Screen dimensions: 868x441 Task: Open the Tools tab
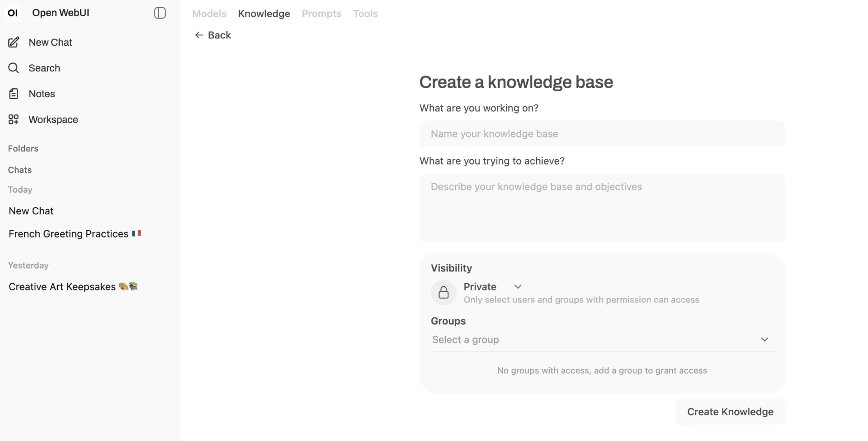[x=365, y=14]
